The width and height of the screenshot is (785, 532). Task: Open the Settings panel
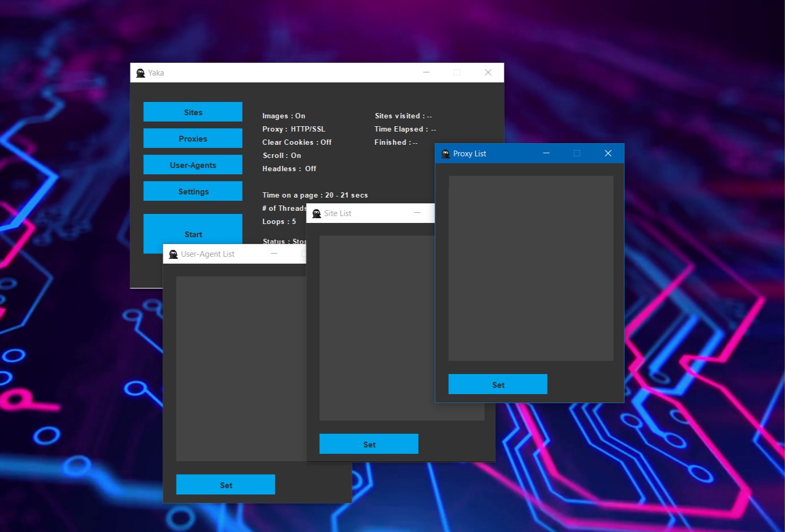pyautogui.click(x=193, y=191)
